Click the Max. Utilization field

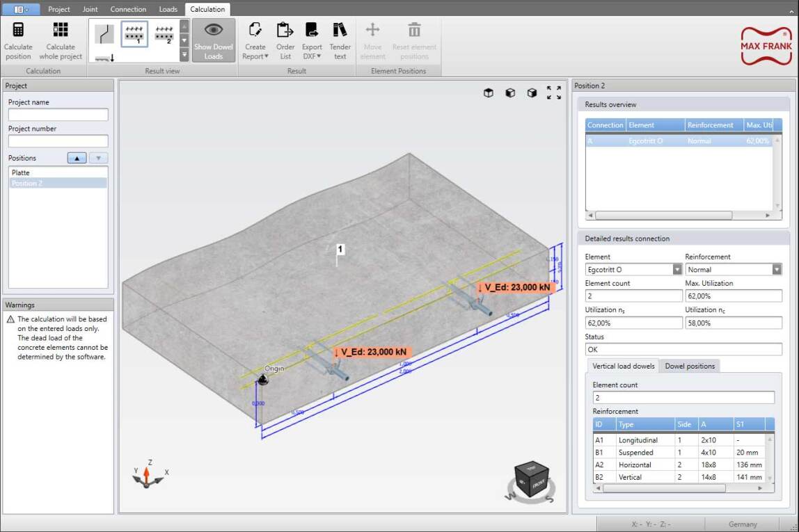734,296
